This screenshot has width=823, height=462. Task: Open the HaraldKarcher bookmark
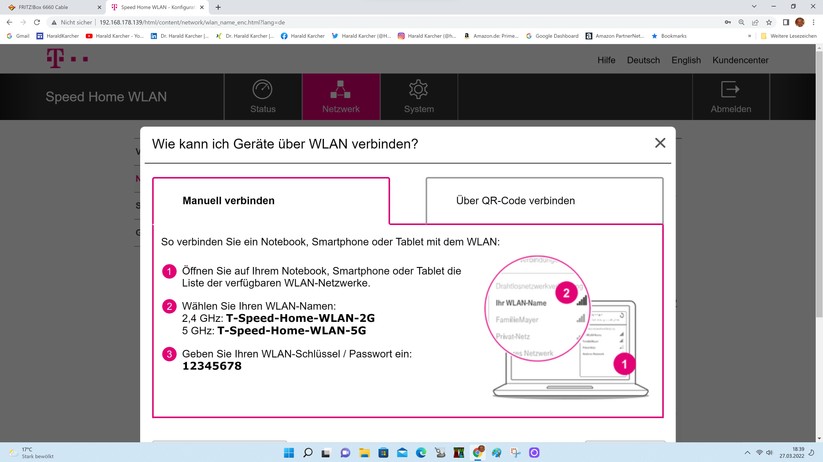58,36
